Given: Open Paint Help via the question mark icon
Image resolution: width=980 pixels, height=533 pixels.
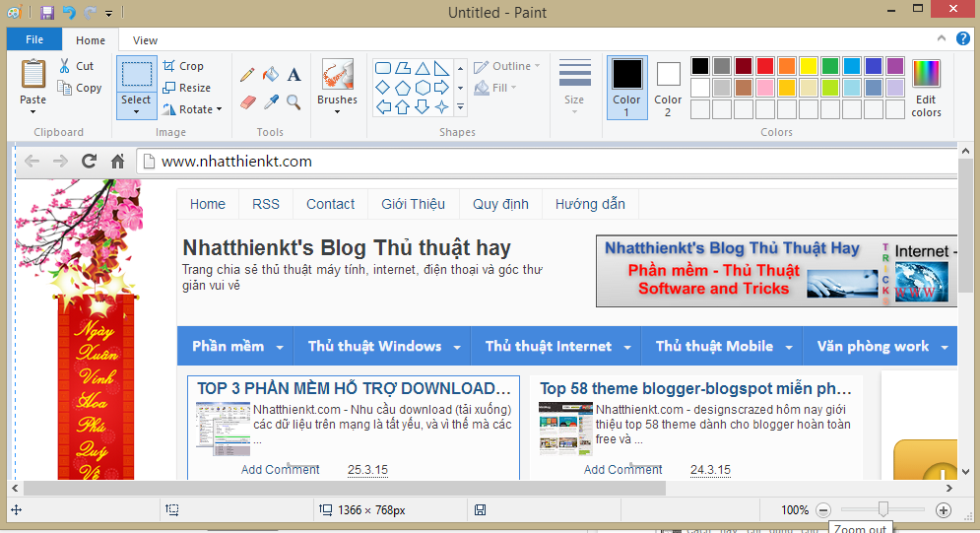Looking at the screenshot, I should 963,38.
